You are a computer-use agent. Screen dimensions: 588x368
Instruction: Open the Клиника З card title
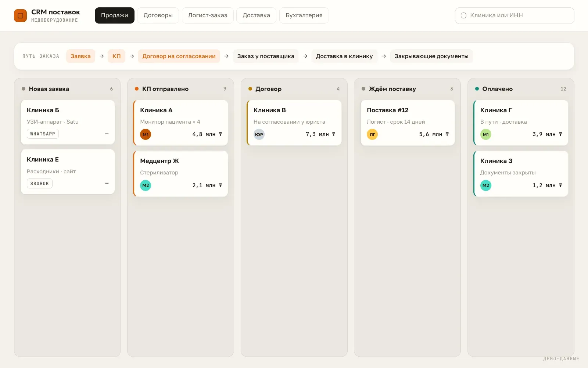[x=496, y=161]
